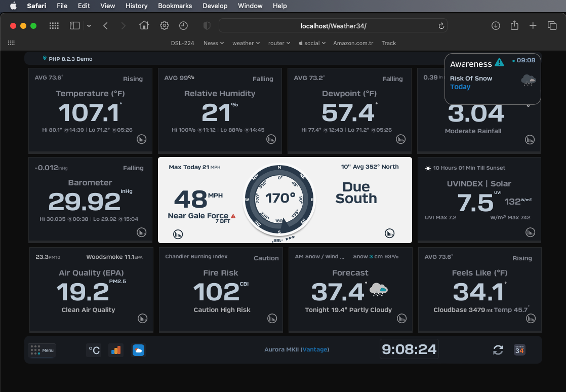
Task: Click the Caution High Risk text
Action: click(x=222, y=310)
